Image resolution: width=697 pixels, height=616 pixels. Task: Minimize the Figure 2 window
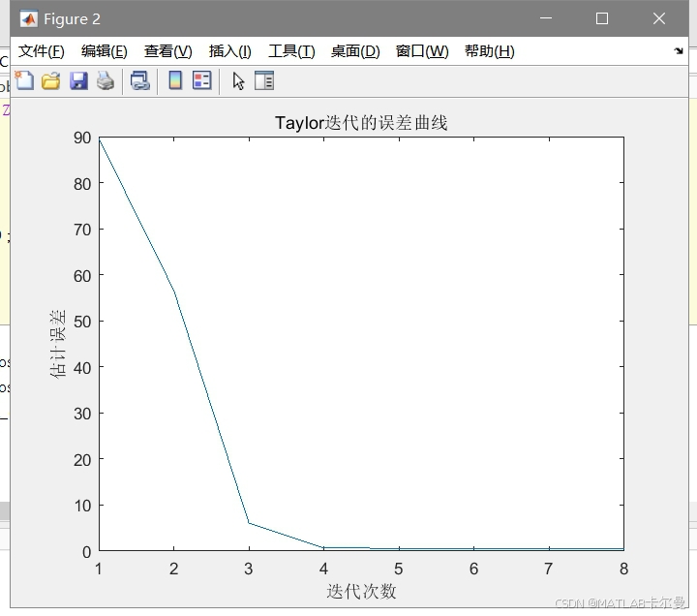pyautogui.click(x=546, y=18)
